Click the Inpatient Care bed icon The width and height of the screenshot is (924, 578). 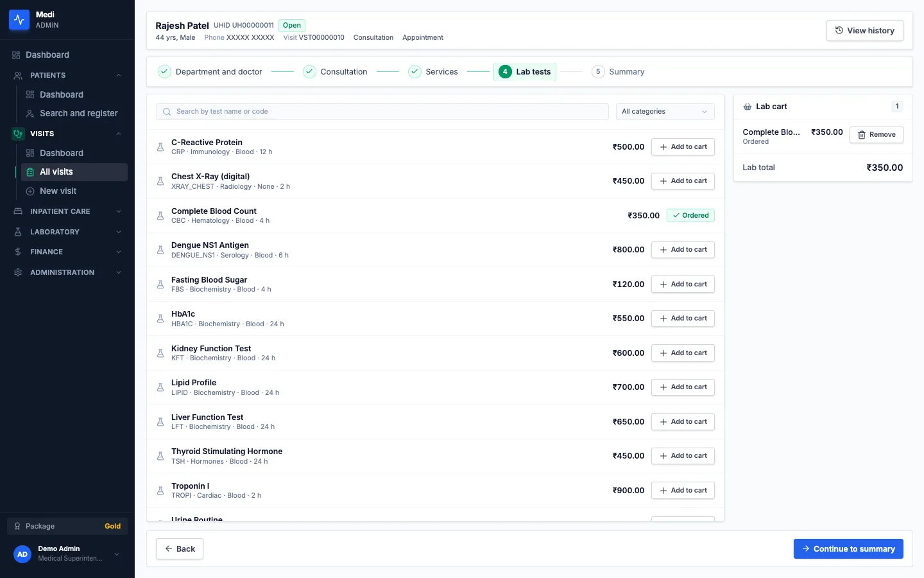pos(18,211)
